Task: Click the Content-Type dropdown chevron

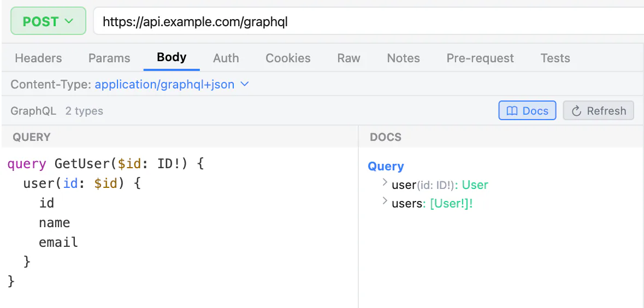Action: [244, 85]
